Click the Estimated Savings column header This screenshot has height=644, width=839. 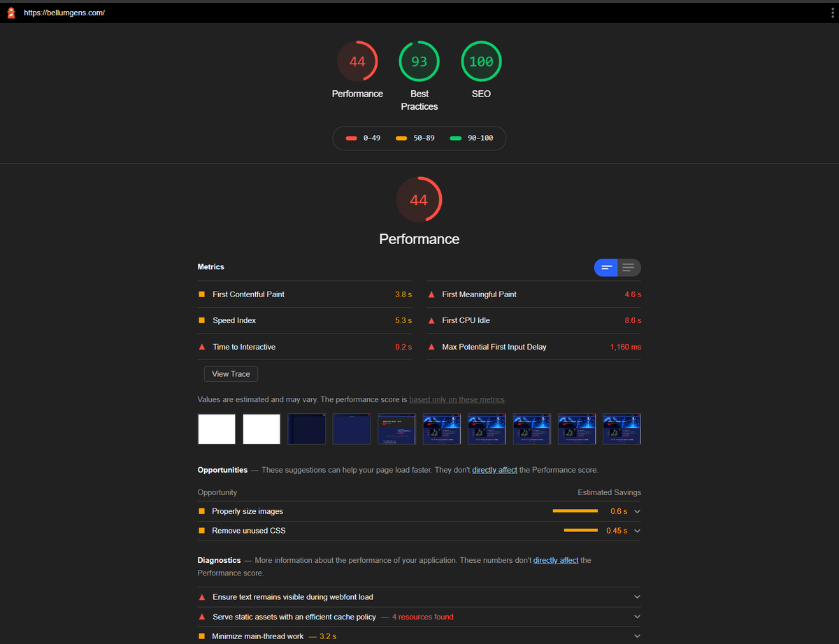[610, 492]
